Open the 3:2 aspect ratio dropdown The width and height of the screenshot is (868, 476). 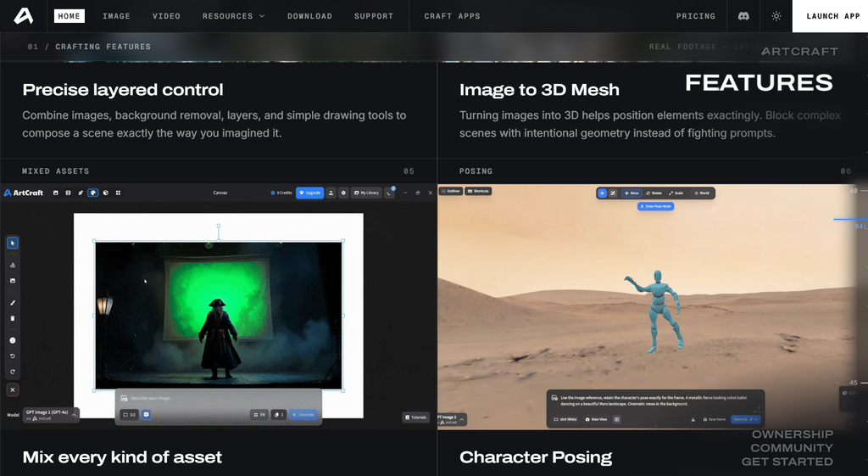(130, 415)
